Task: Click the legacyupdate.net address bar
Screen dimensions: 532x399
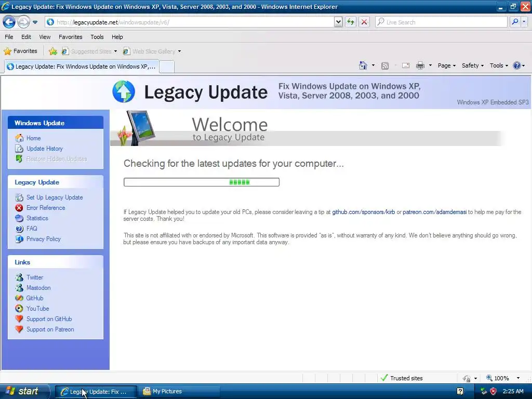Action: tap(190, 22)
